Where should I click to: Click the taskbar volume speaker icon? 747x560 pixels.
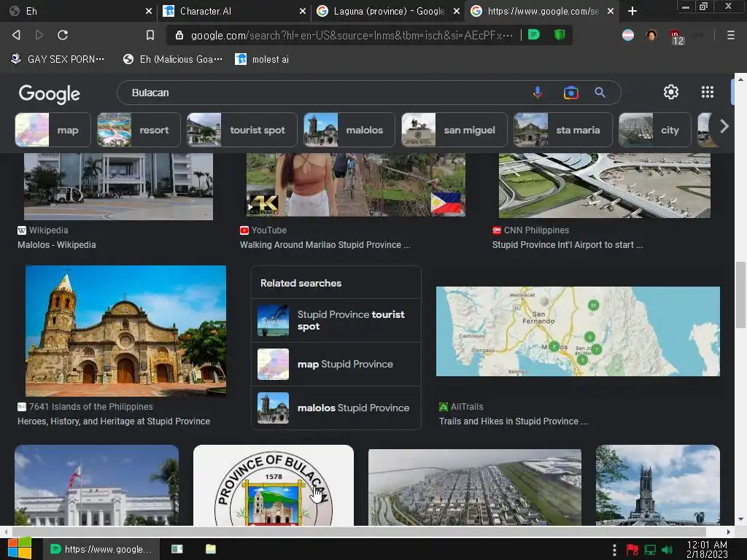coord(667,550)
